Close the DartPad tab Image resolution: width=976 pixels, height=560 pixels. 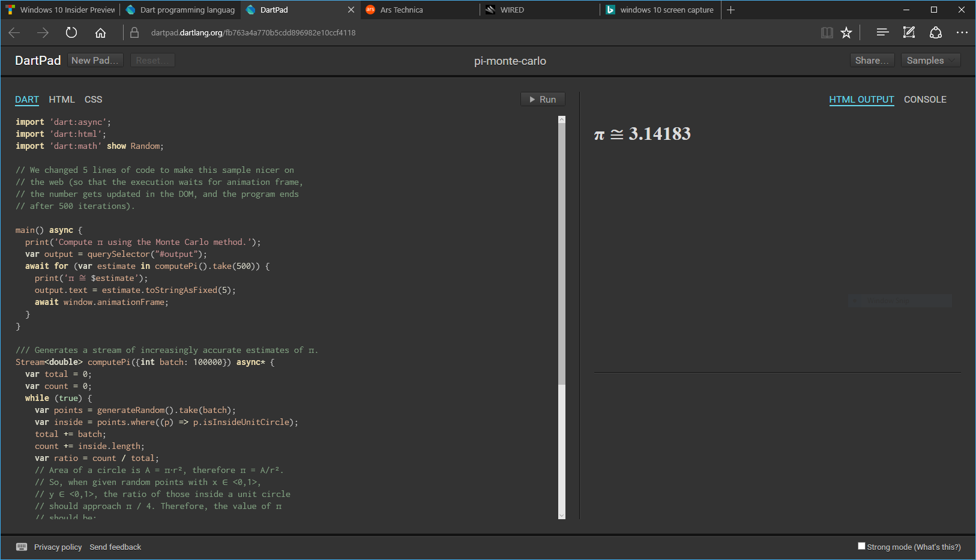351,10
